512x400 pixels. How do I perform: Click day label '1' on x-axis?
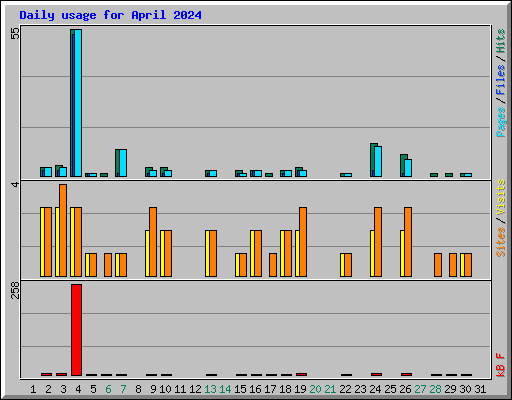33,389
